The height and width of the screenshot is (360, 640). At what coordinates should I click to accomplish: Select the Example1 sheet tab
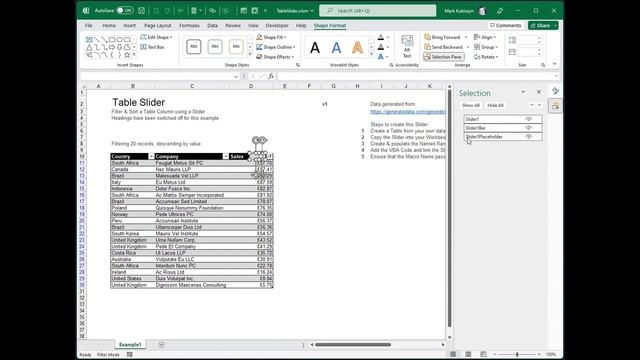click(x=130, y=345)
